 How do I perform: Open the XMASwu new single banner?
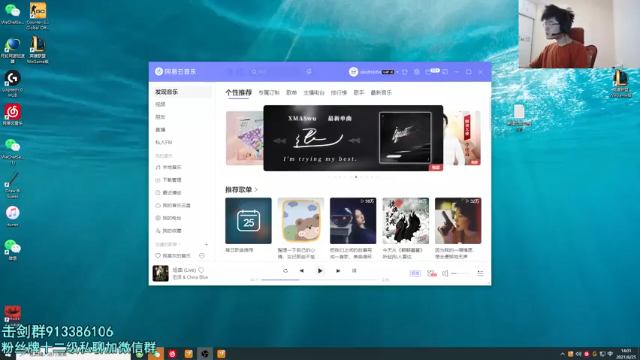353,138
